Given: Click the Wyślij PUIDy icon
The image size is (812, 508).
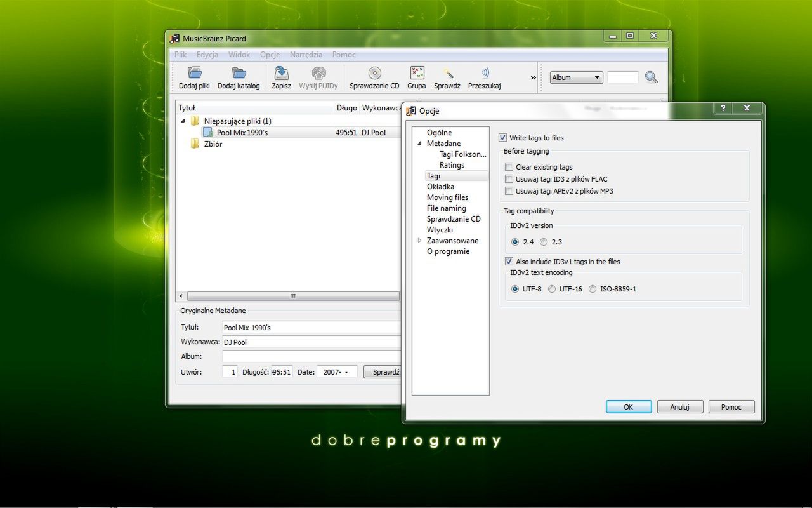Looking at the screenshot, I should click(x=318, y=72).
